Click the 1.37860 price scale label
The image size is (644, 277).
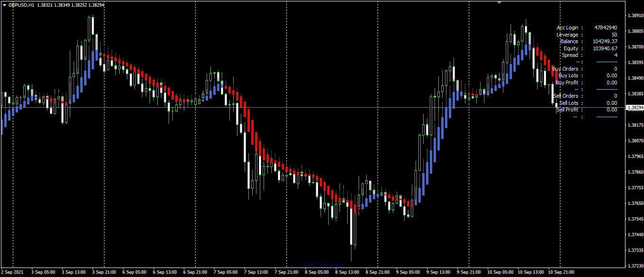(x=635, y=172)
